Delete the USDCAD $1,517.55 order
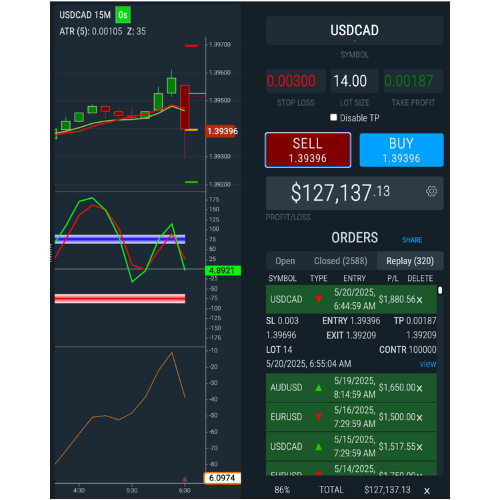Screen dimensions: 500x500 pyautogui.click(x=420, y=447)
